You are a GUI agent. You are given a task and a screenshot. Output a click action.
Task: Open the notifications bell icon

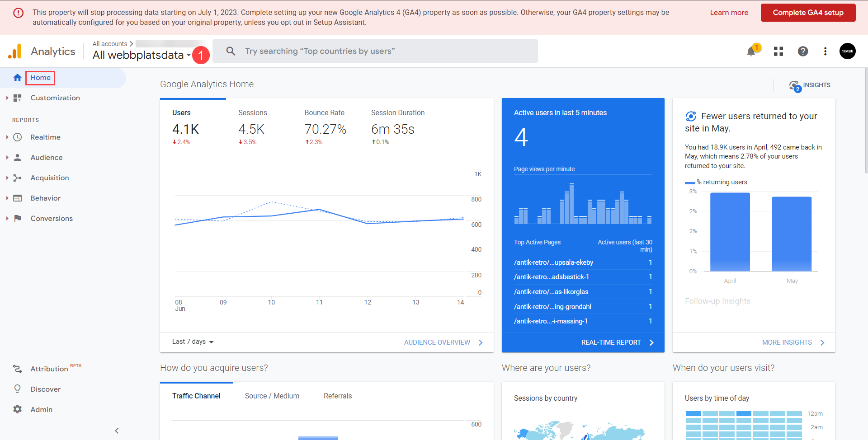751,51
